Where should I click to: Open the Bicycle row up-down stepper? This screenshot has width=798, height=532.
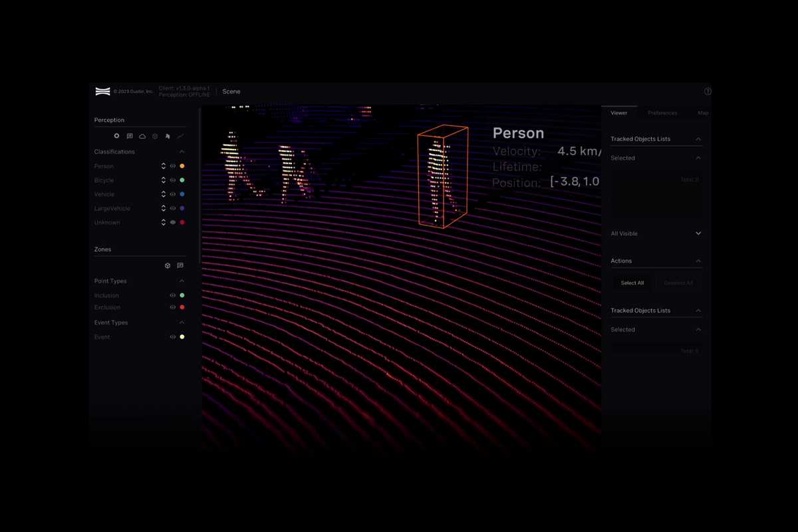pos(164,180)
